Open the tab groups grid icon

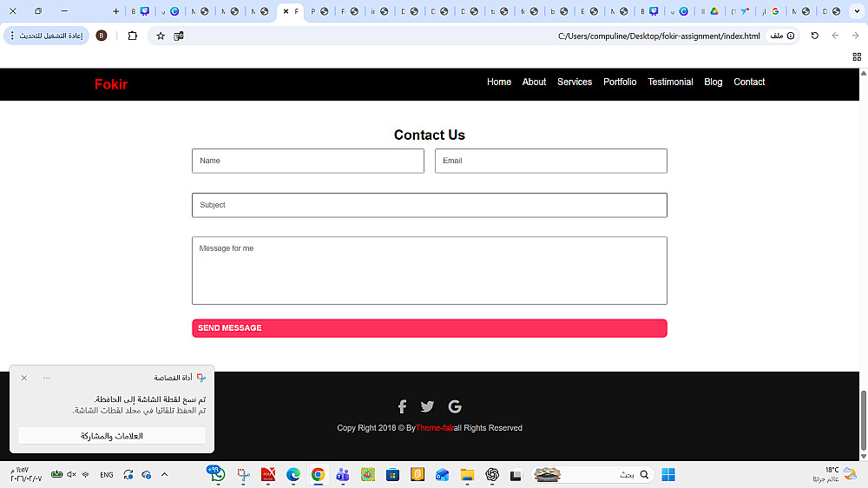pyautogui.click(x=857, y=56)
